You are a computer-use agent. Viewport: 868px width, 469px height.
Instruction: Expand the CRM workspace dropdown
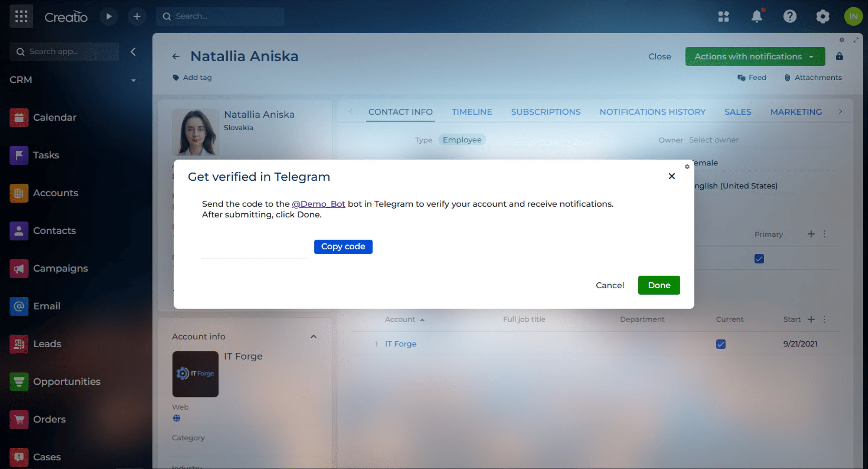coord(133,80)
